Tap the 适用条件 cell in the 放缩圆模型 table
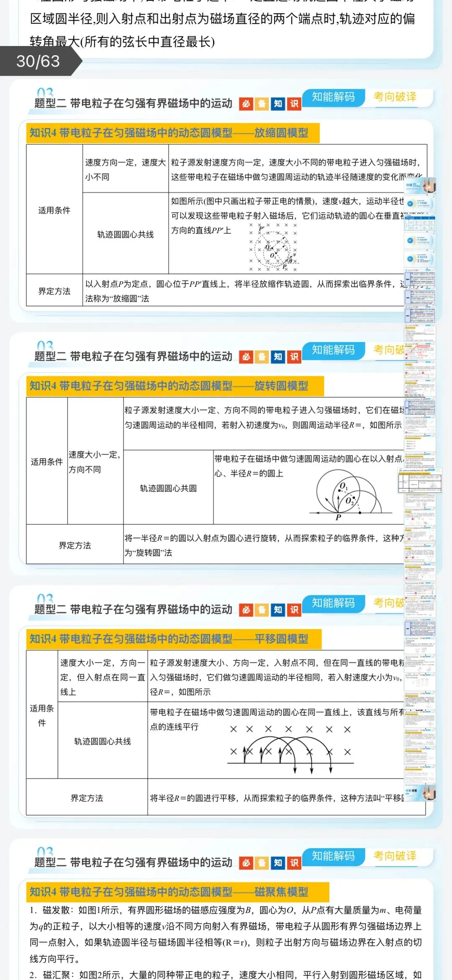Screen dimensions: 452x980 click(54, 210)
